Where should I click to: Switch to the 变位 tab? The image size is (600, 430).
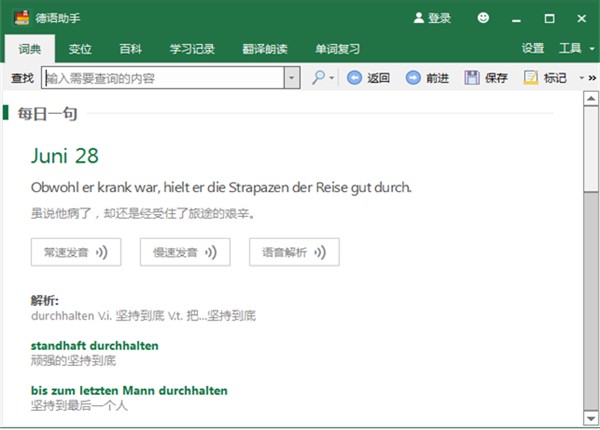(x=80, y=48)
